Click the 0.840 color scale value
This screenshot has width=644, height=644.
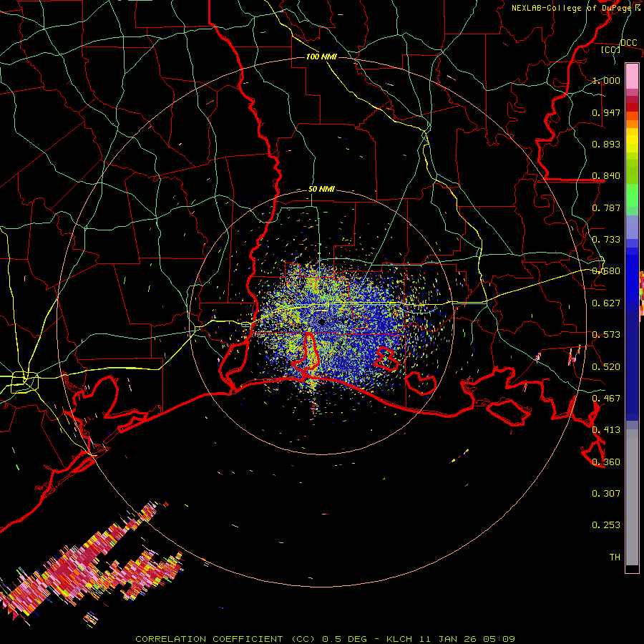click(x=606, y=176)
